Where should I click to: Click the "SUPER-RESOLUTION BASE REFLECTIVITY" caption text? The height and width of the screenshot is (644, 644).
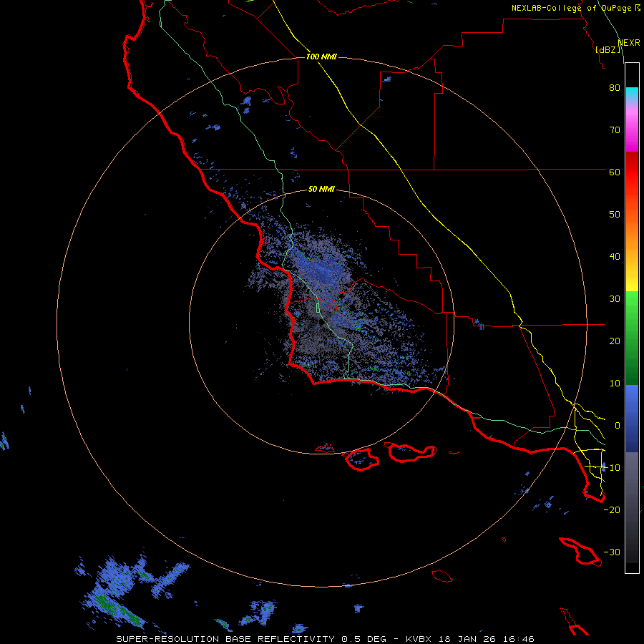(225, 639)
